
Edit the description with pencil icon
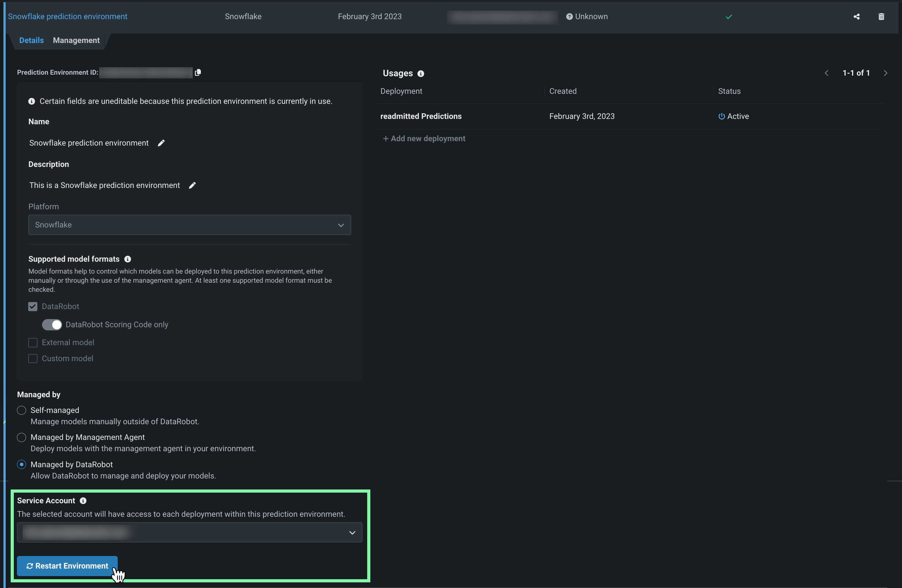192,185
